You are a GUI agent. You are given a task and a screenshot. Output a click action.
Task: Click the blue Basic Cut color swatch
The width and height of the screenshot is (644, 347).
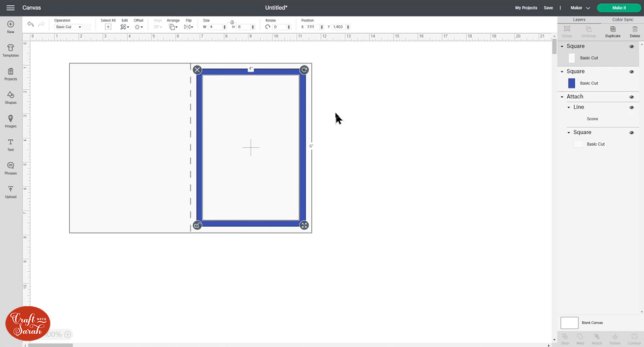coord(572,83)
